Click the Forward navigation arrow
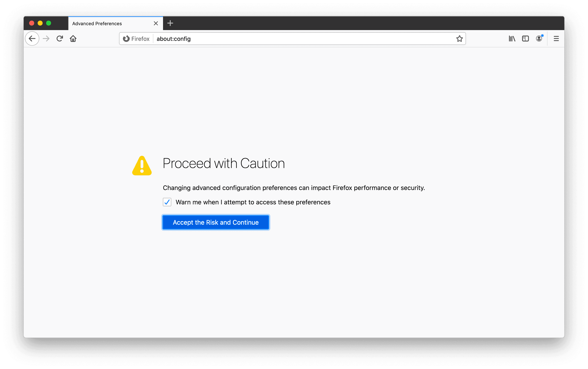 click(46, 39)
